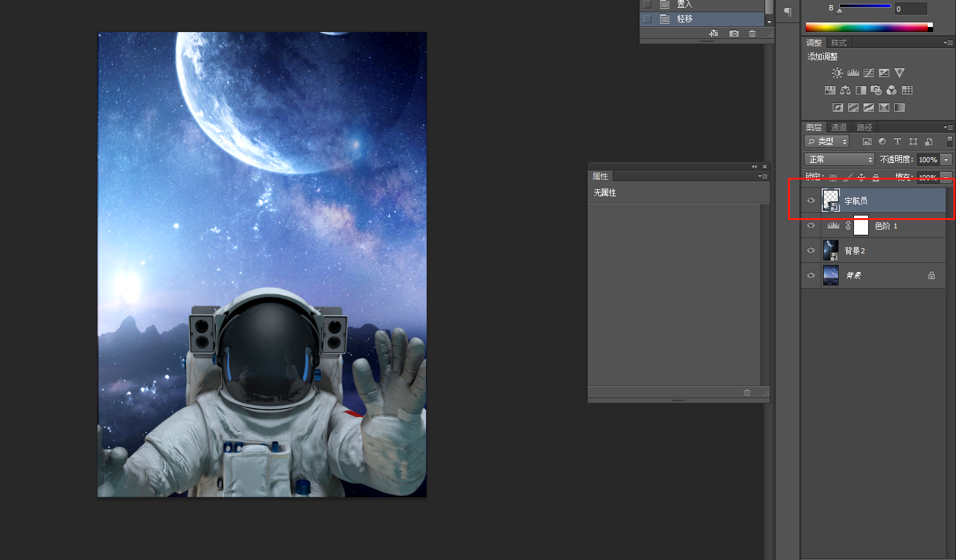Filter layers by pixel layers
This screenshot has height=560, width=956.
point(867,142)
